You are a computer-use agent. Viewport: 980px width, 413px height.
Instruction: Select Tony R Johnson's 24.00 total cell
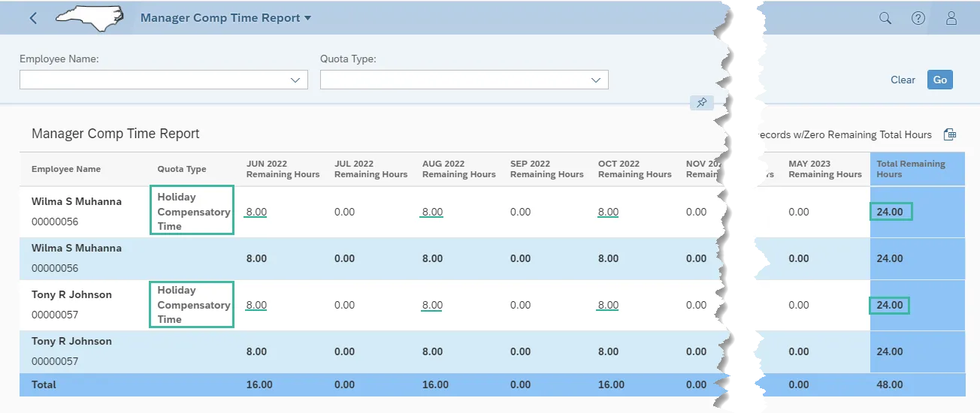point(890,306)
